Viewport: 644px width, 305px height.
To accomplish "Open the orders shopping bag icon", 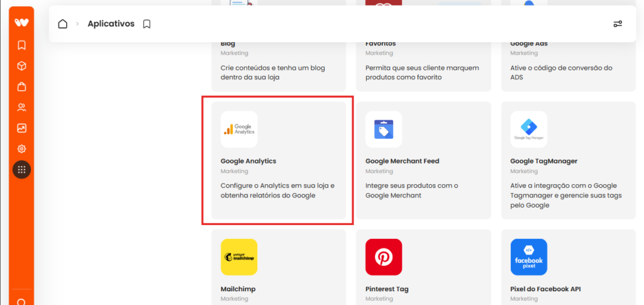I will [x=22, y=87].
